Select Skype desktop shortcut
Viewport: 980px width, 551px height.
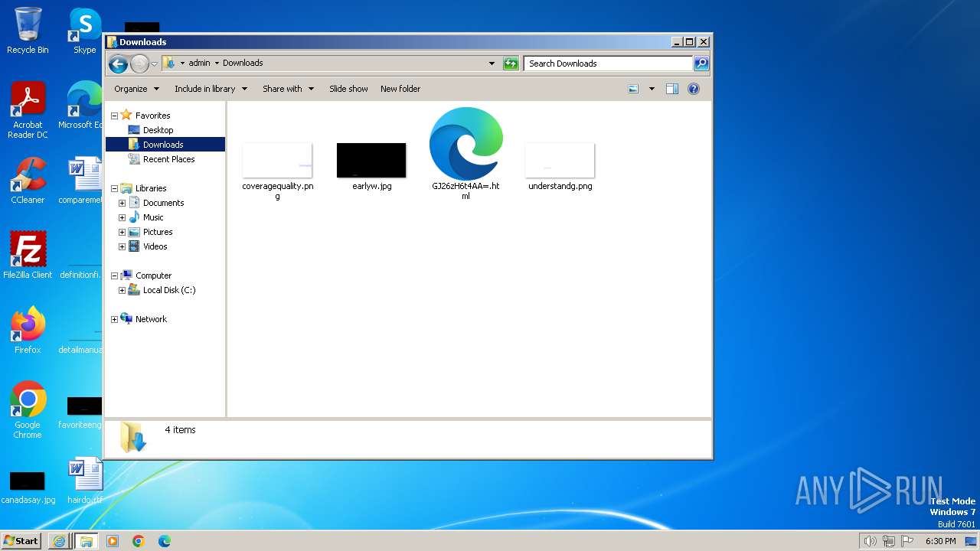(85, 31)
